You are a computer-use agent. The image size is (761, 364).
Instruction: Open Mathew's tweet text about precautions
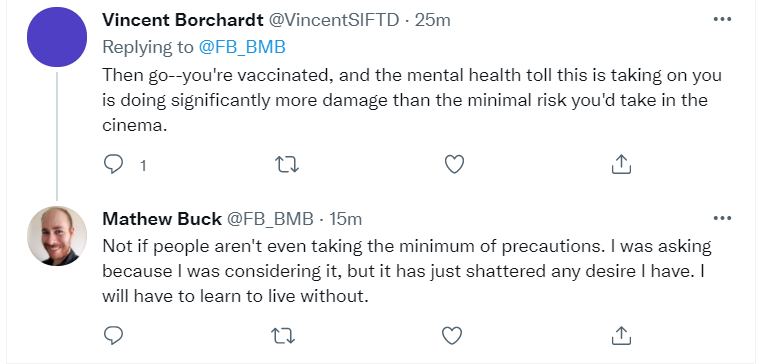coord(407,271)
